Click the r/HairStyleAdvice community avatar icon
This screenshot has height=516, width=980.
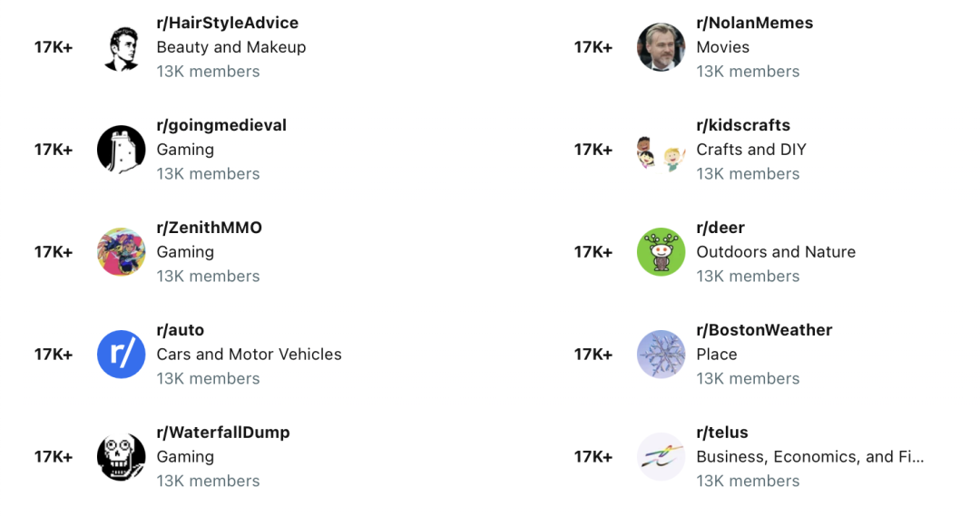click(121, 47)
